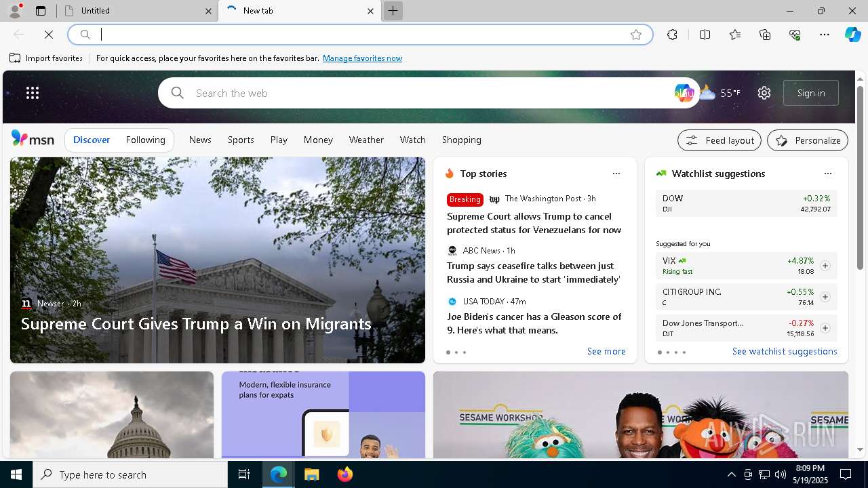Open the Weather section
868x488 pixels.
pyautogui.click(x=366, y=140)
